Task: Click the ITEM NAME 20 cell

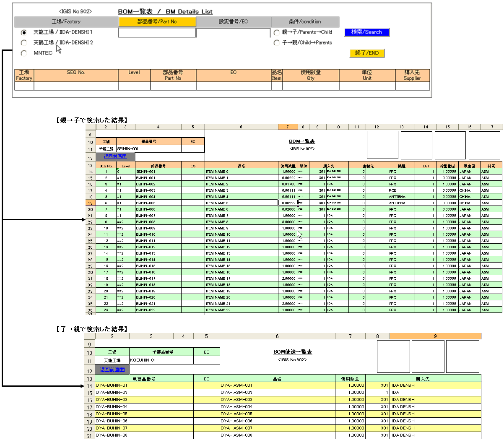Action: pyautogui.click(x=242, y=297)
